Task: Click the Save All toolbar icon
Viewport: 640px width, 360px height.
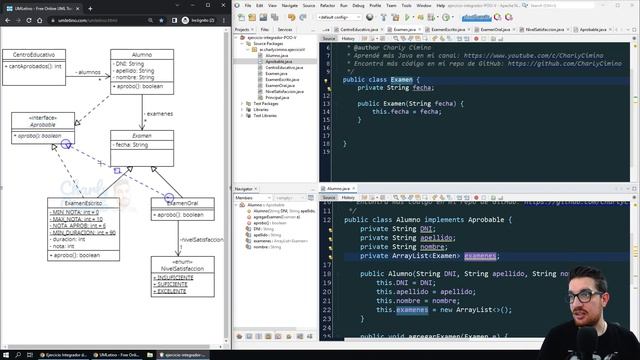Action: [x=275, y=17]
